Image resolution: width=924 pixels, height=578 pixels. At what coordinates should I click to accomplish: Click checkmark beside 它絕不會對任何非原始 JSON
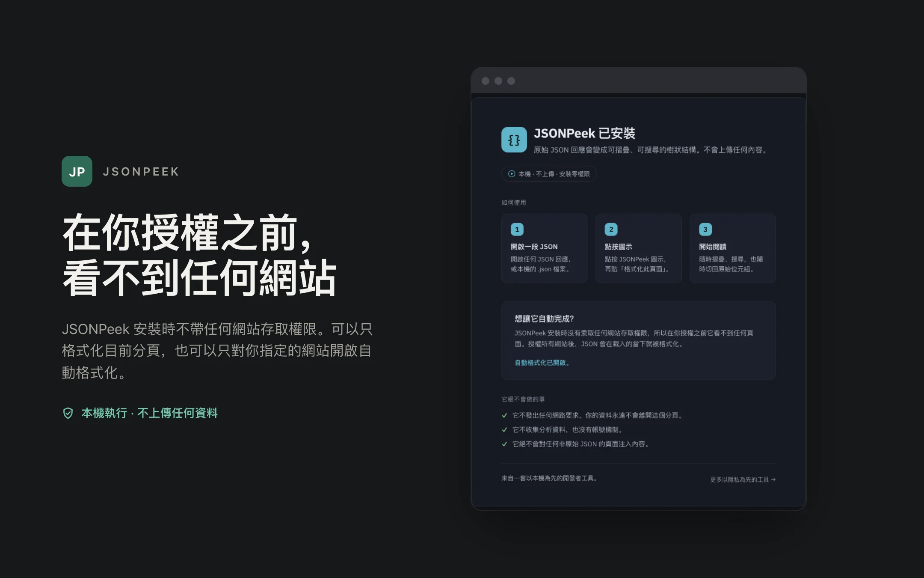point(504,444)
